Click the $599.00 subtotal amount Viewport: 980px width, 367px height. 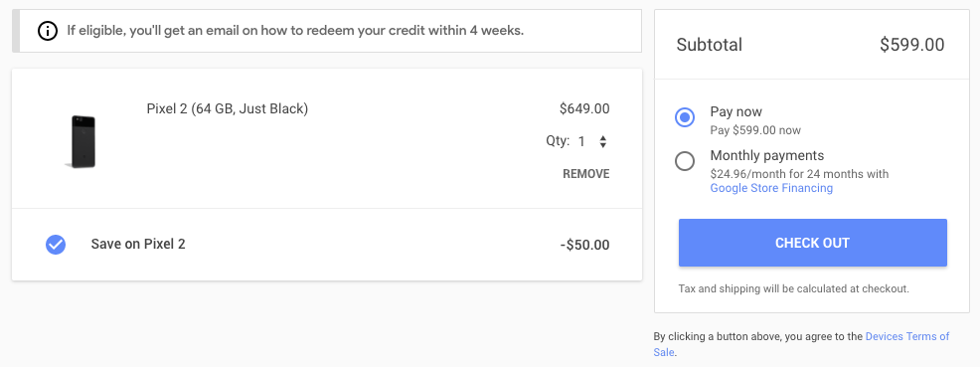pyautogui.click(x=911, y=45)
